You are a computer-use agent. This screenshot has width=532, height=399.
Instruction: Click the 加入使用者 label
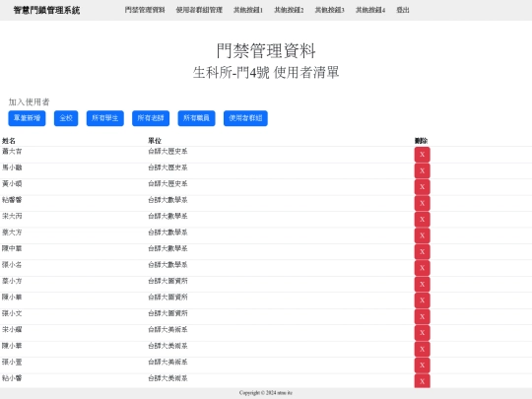(x=29, y=101)
